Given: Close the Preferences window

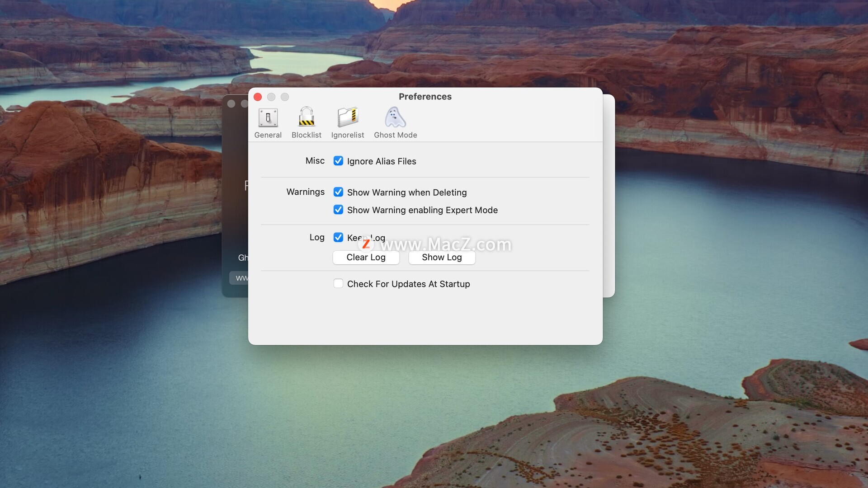Looking at the screenshot, I should [x=258, y=97].
